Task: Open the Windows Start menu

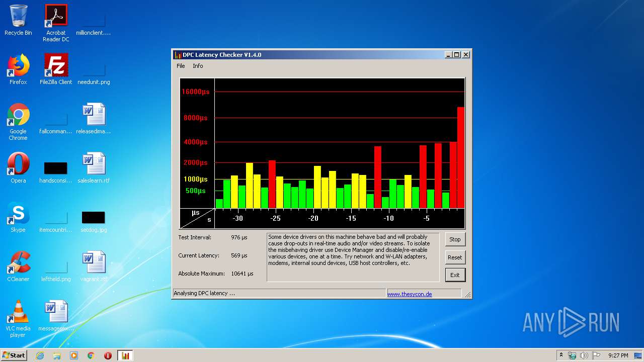Action: pyautogui.click(x=14, y=355)
